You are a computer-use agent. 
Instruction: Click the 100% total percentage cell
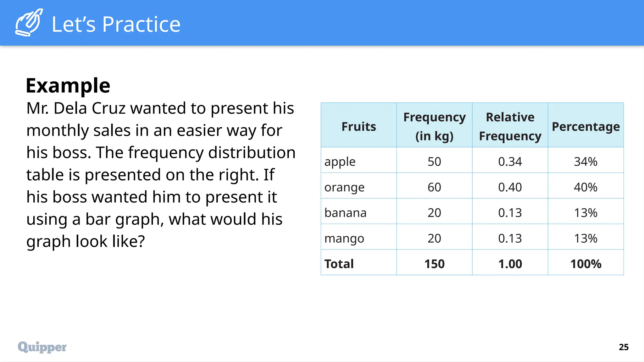pos(586,264)
